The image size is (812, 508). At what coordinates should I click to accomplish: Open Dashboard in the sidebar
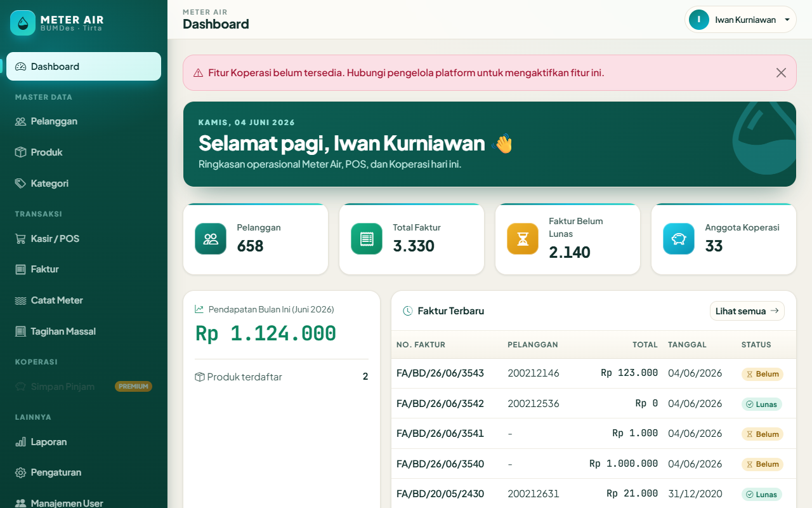(x=84, y=67)
